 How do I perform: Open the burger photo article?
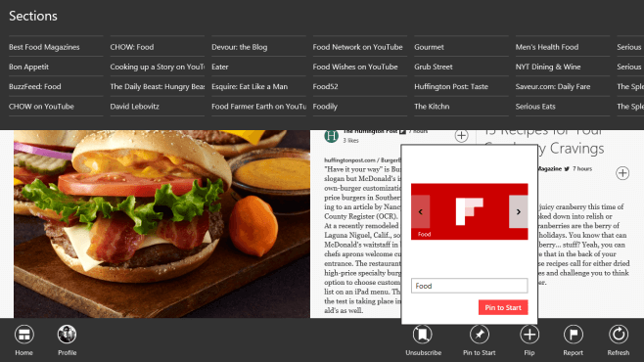pyautogui.click(x=161, y=224)
